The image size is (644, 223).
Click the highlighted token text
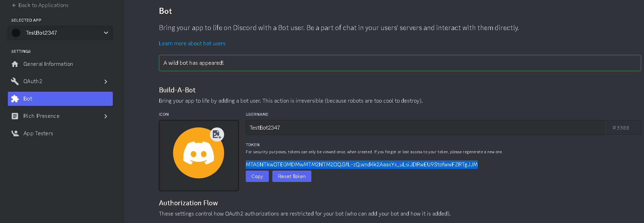click(x=362, y=164)
